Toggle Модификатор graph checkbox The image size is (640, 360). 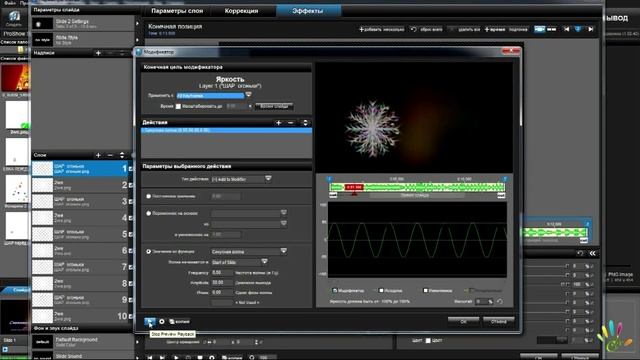335,291
